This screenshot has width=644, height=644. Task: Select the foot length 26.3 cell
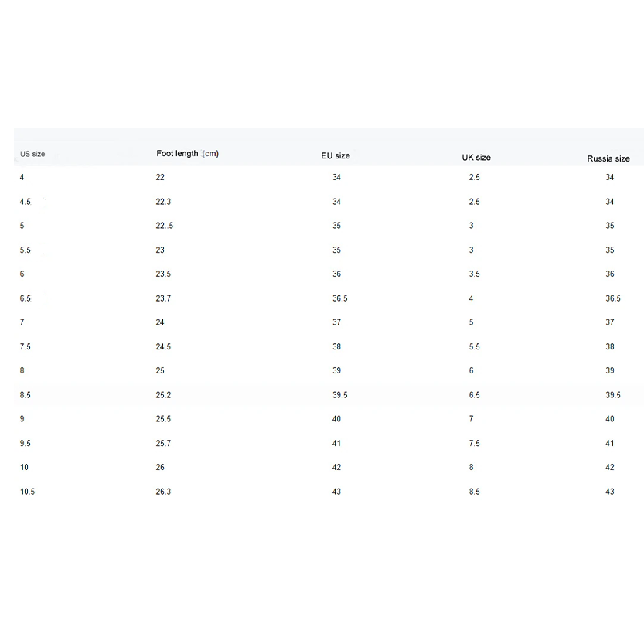pos(163,492)
